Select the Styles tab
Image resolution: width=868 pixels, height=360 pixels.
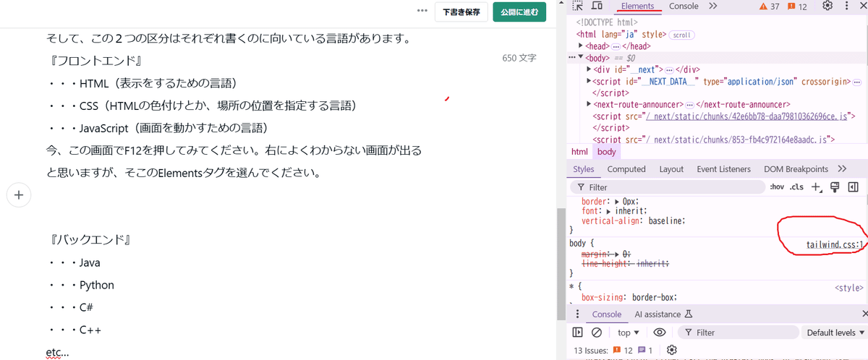[584, 169]
